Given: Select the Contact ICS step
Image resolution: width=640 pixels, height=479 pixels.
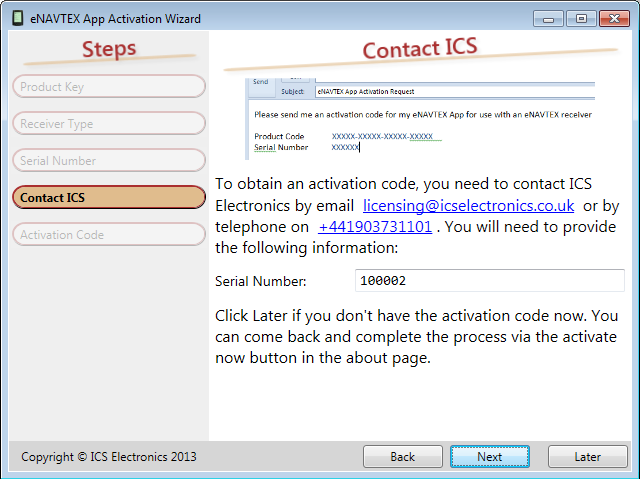Looking at the screenshot, I should click(x=109, y=197).
